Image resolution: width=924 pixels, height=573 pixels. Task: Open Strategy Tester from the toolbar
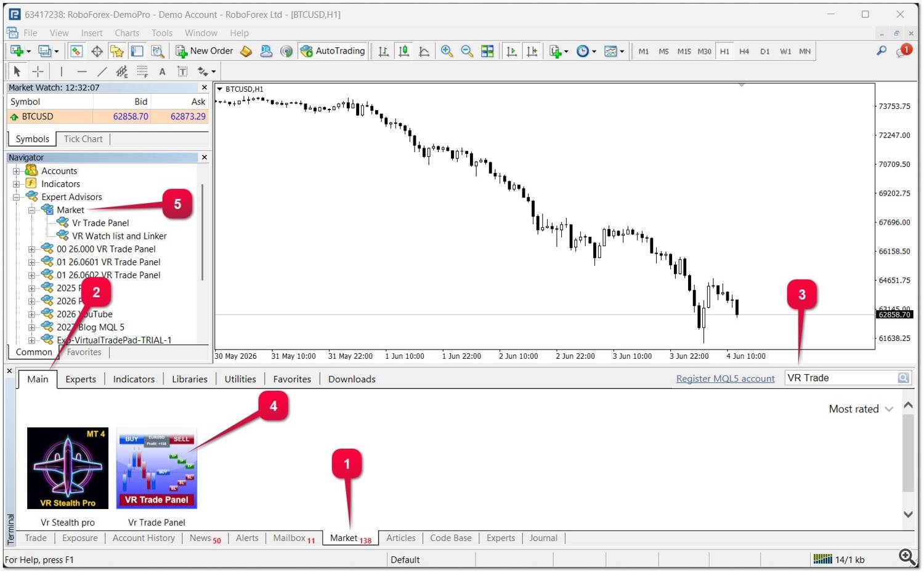(x=158, y=51)
